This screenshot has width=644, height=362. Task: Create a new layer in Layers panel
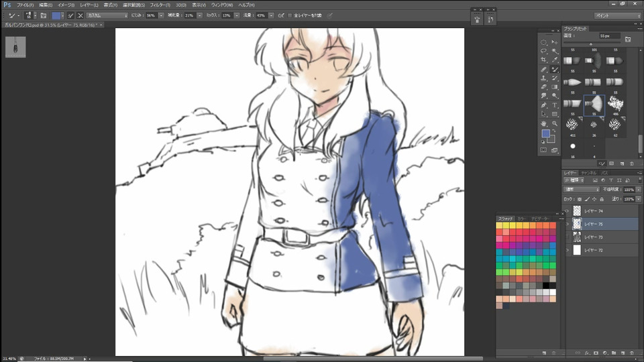pyautogui.click(x=623, y=353)
